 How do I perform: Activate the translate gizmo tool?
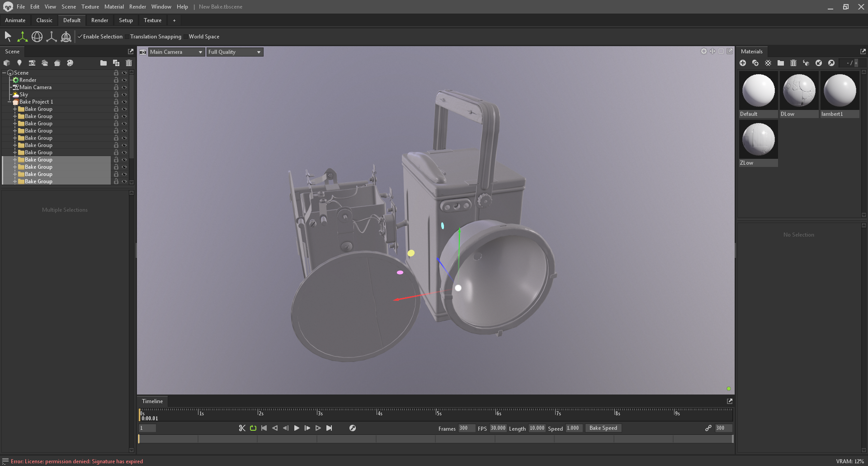point(22,37)
